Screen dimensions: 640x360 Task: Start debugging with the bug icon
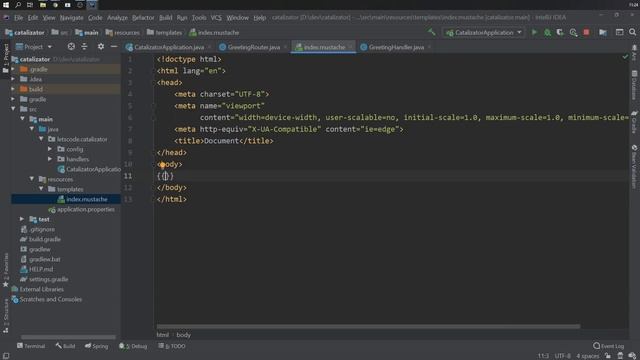pos(547,32)
